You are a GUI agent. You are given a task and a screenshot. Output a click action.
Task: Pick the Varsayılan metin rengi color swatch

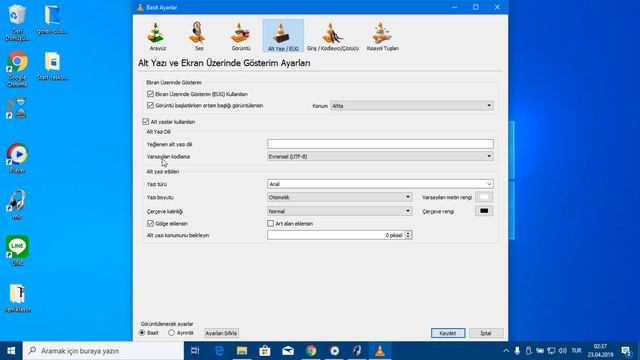click(x=484, y=197)
